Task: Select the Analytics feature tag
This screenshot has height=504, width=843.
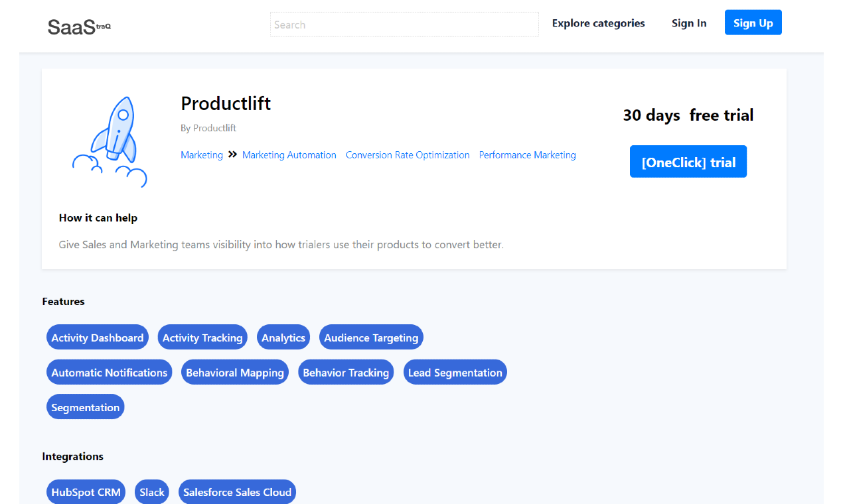Action: click(x=283, y=338)
